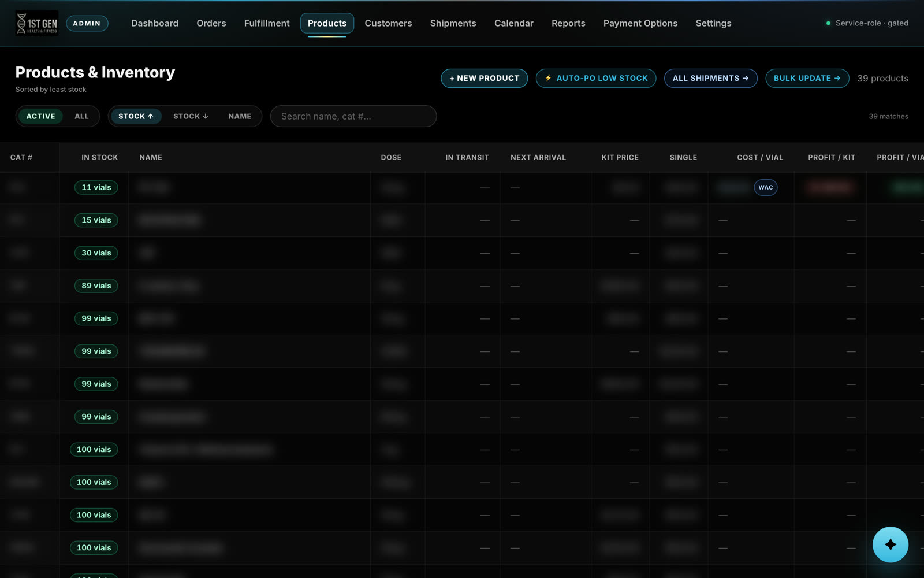Click the KIT PRICE column header
Screen dimensions: 924x578
pos(620,157)
